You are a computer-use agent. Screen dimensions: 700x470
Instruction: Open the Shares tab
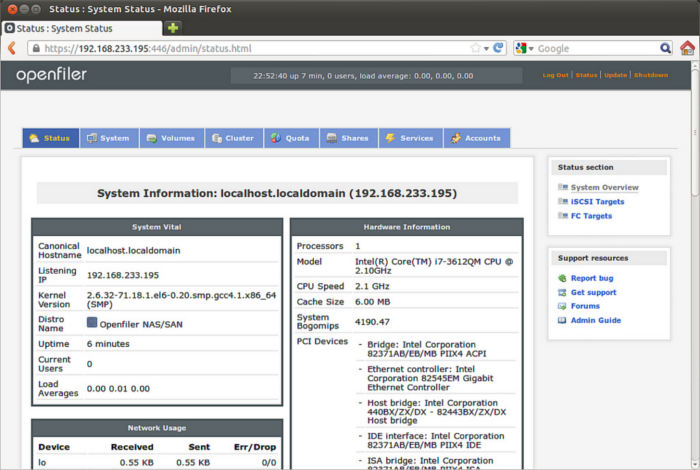point(347,138)
